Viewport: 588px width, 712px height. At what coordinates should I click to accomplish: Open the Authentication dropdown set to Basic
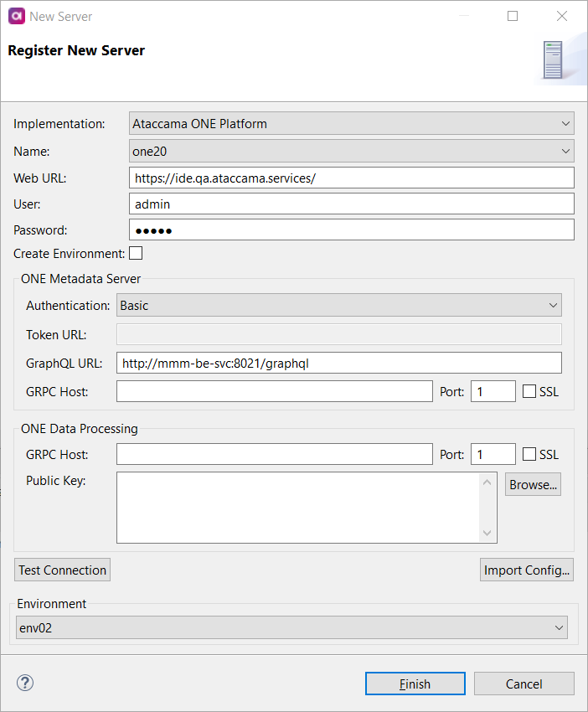click(552, 305)
